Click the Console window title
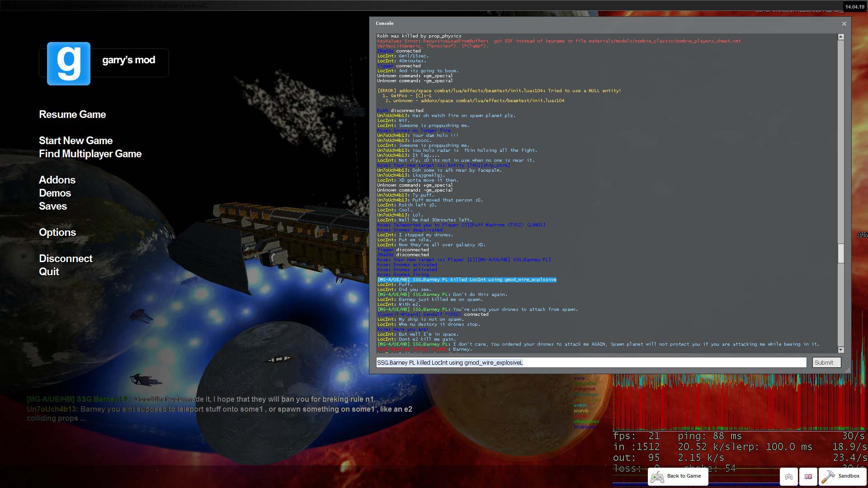Screen dimensions: 868x488 tap(385, 23)
